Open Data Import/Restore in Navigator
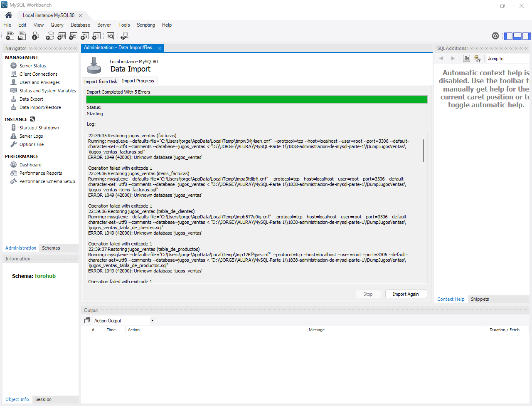 (40, 107)
